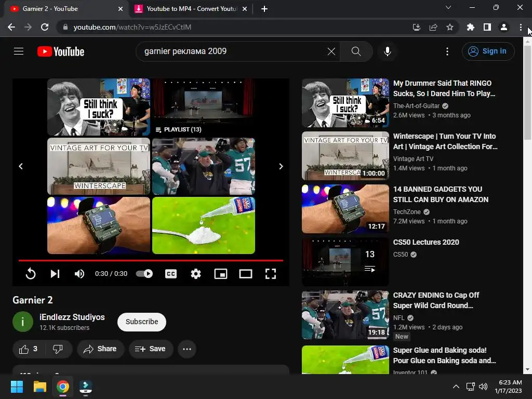Open Chrome profile icon

(504, 27)
